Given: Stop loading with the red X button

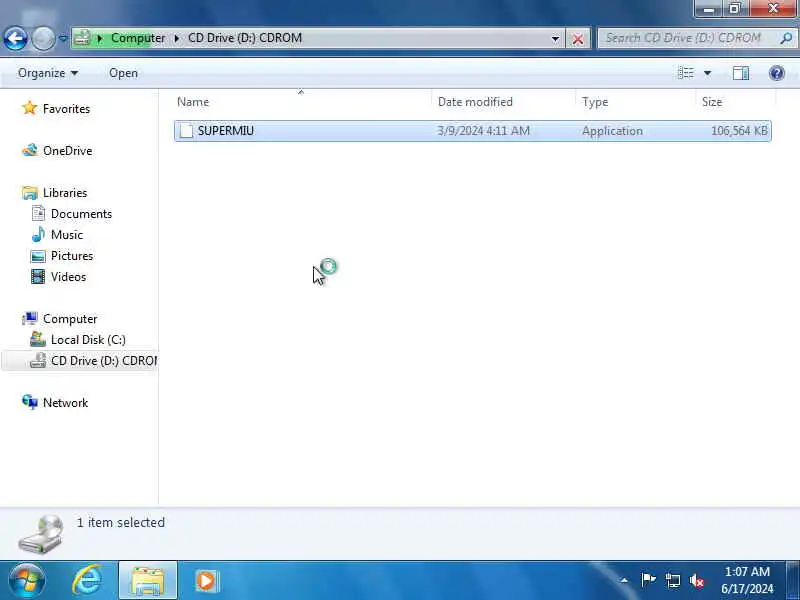Looking at the screenshot, I should [x=578, y=39].
